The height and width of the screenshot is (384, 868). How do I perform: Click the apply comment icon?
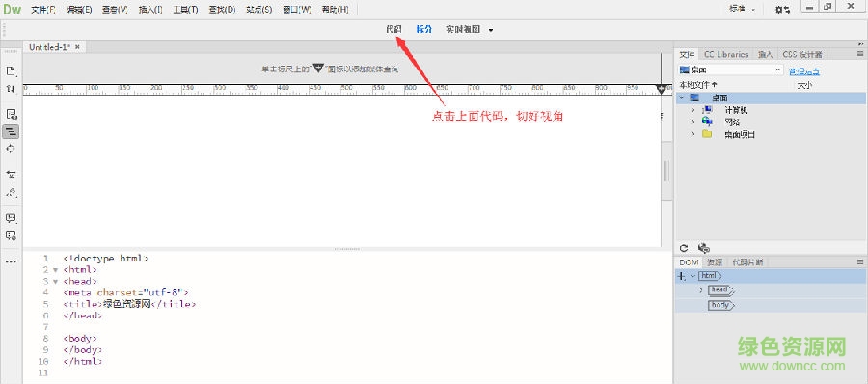11,218
